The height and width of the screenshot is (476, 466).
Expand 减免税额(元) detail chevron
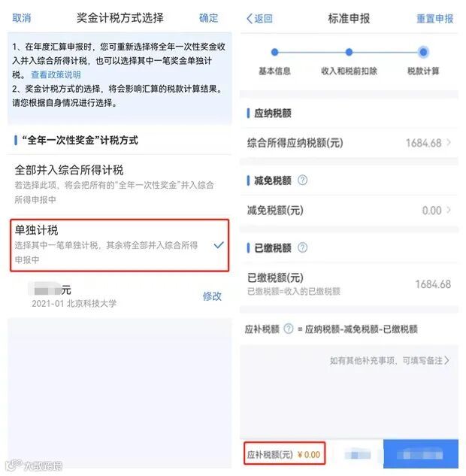click(449, 210)
